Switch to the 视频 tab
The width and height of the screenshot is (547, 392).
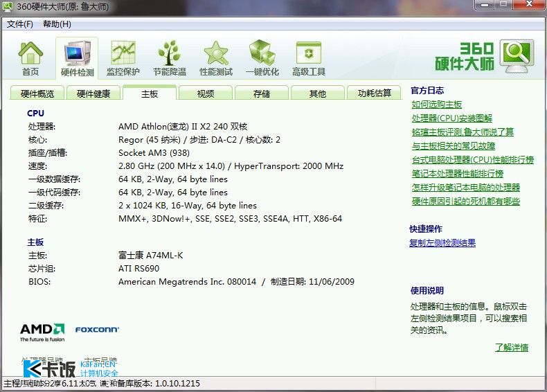pos(206,93)
